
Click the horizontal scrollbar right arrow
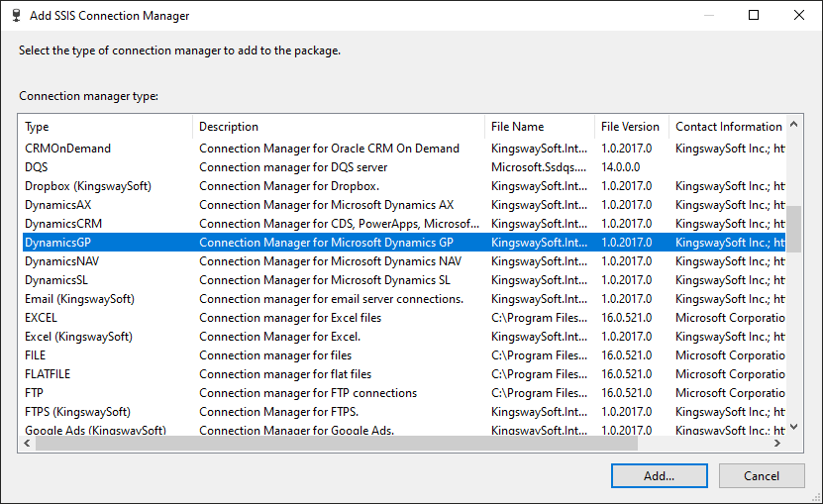[x=777, y=444]
